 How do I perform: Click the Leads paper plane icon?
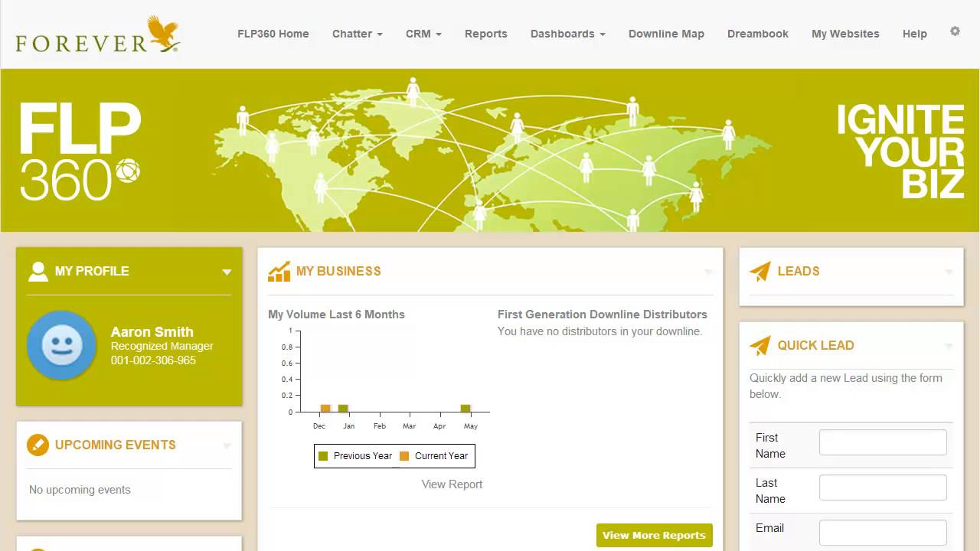point(759,272)
